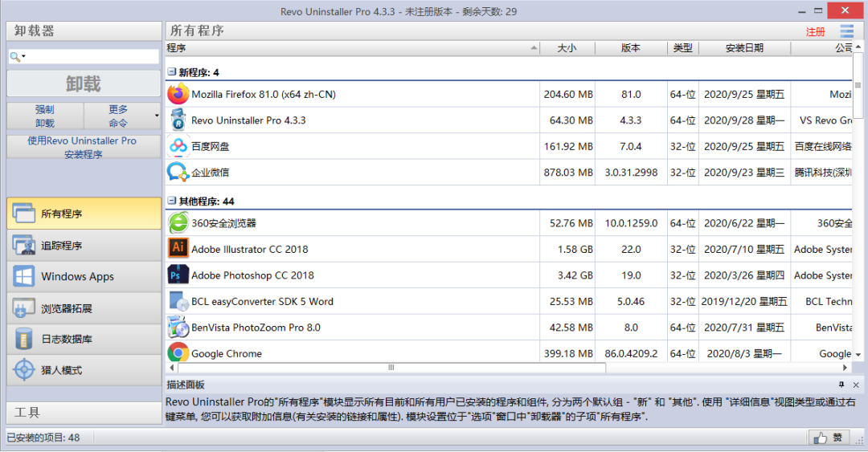Click 已安装的项目: 48 status text
This screenshot has width=868, height=452.
(x=43, y=438)
